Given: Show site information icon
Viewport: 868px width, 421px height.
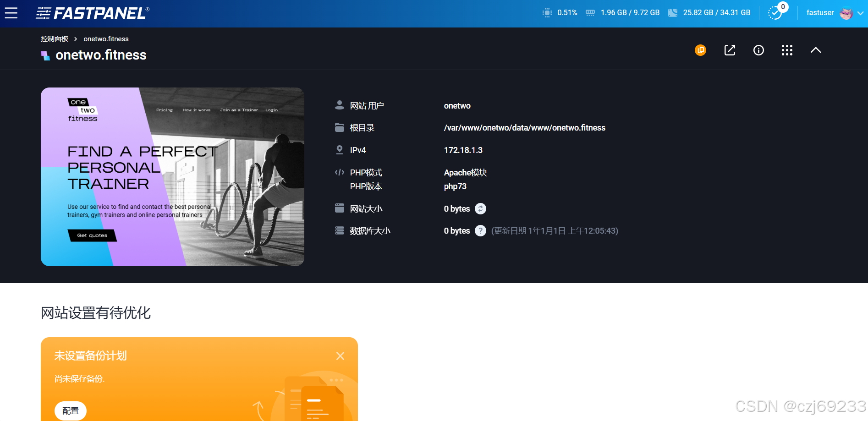Looking at the screenshot, I should coord(758,50).
